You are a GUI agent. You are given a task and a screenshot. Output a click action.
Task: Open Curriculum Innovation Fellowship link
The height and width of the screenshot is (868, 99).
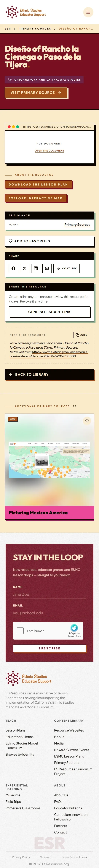pyautogui.click(x=71, y=817)
